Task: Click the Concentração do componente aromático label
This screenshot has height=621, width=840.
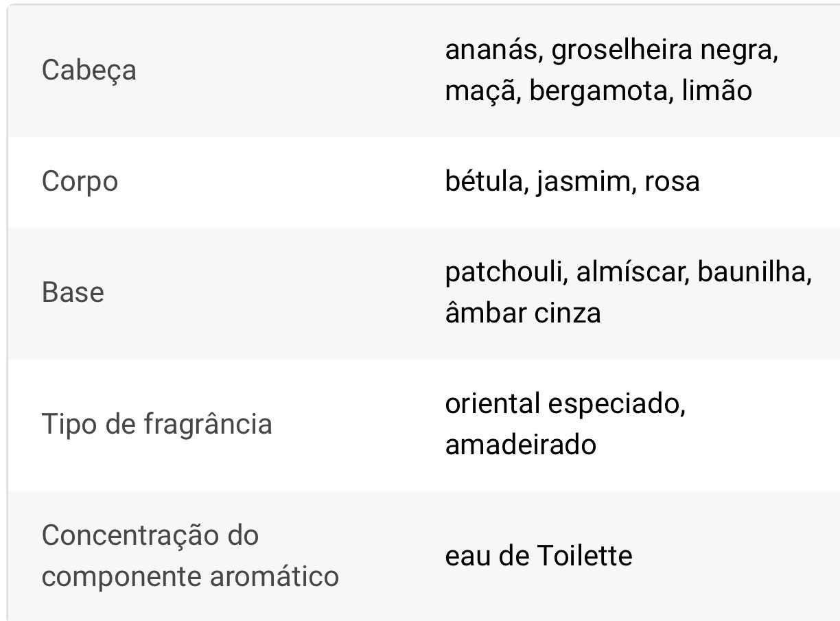Action: [x=190, y=555]
